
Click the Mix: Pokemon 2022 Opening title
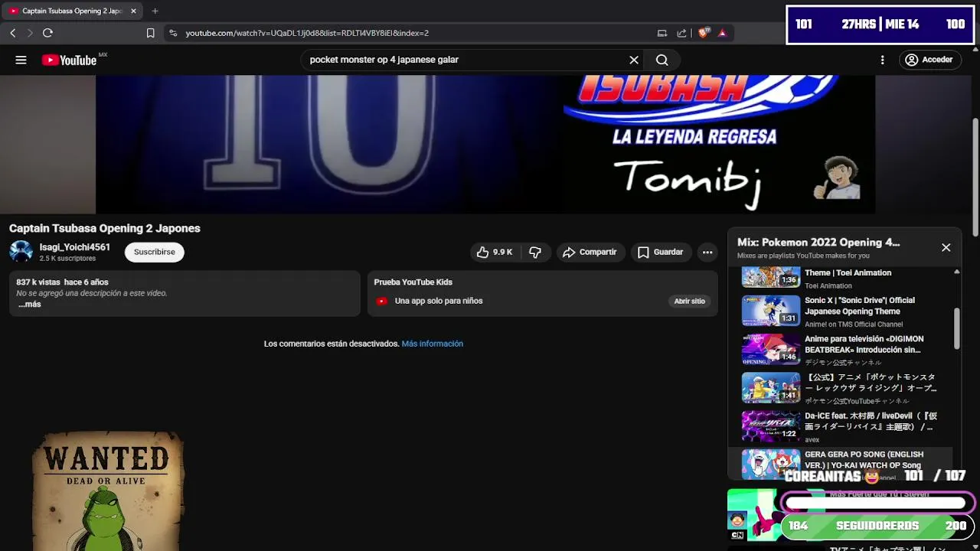(x=818, y=243)
